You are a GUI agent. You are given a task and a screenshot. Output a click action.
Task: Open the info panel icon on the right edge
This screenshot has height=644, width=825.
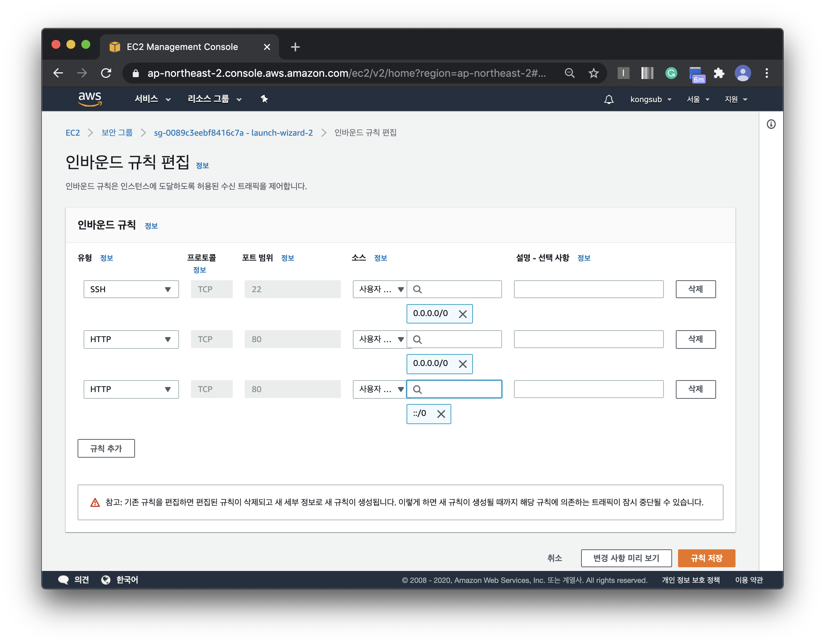[x=771, y=124]
